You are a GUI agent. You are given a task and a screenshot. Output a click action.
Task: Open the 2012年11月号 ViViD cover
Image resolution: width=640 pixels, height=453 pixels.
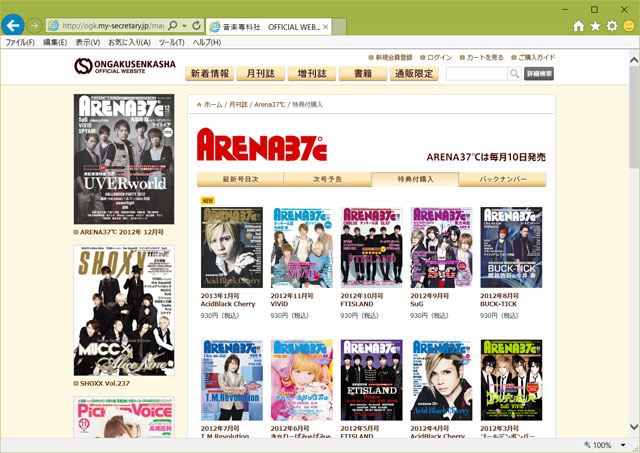coord(302,247)
